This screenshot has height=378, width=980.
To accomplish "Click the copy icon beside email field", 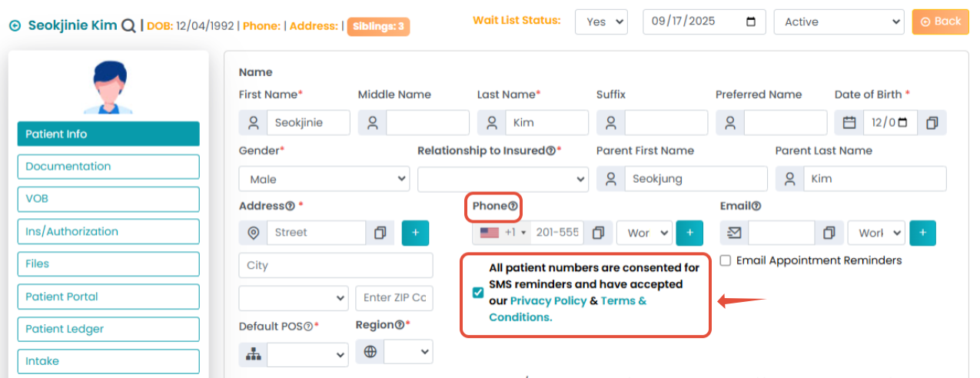I will coord(829,233).
